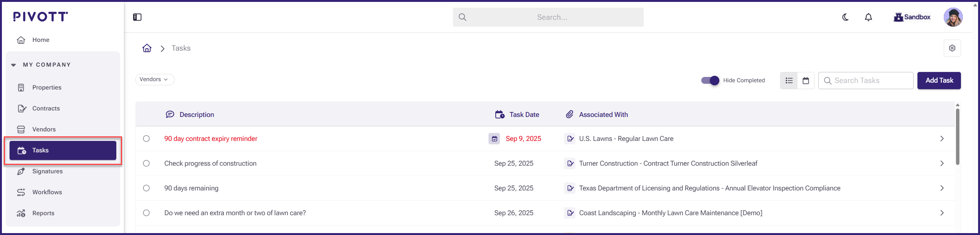The height and width of the screenshot is (235, 980).
Task: Click the settings gear icon
Action: click(952, 48)
